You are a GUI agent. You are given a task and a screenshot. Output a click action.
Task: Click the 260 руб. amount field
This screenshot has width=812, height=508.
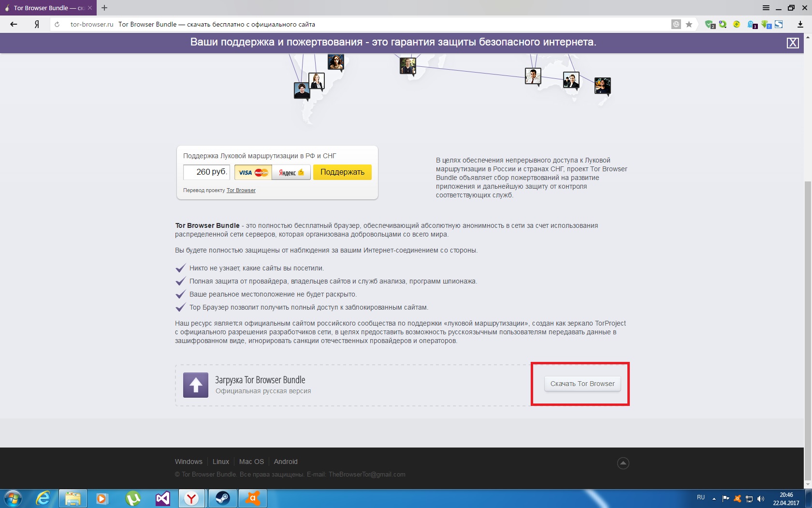click(206, 172)
